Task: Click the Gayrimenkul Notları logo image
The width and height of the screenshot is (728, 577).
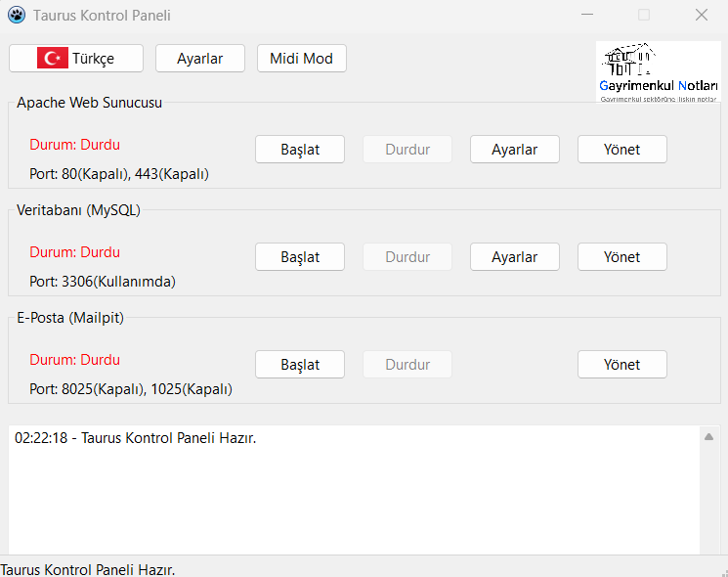Action: coord(658,71)
